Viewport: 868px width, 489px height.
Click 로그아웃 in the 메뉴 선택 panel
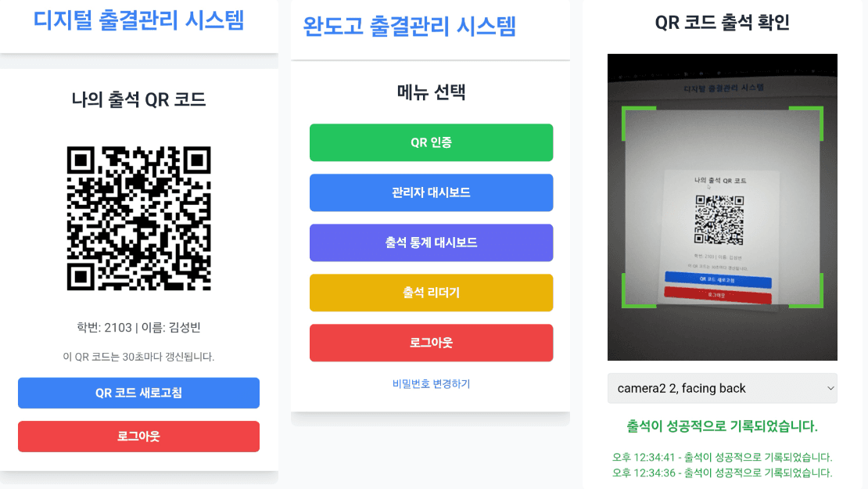coord(431,343)
